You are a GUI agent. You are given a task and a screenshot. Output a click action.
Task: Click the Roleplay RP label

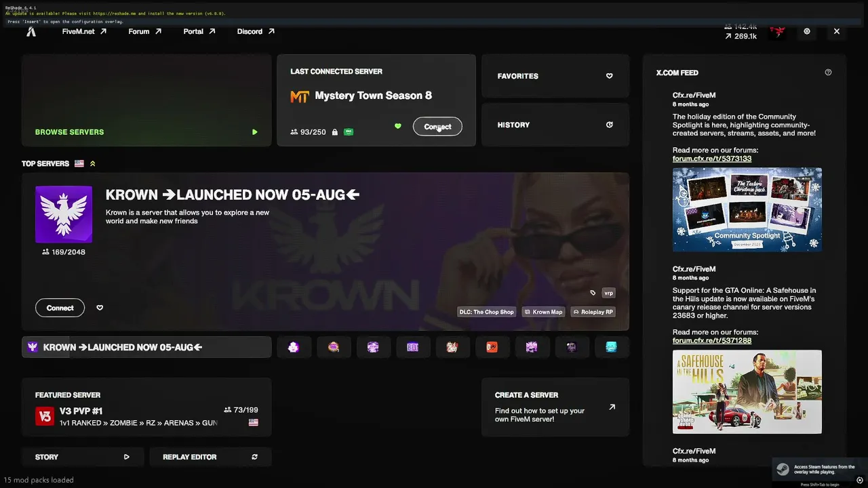(593, 312)
